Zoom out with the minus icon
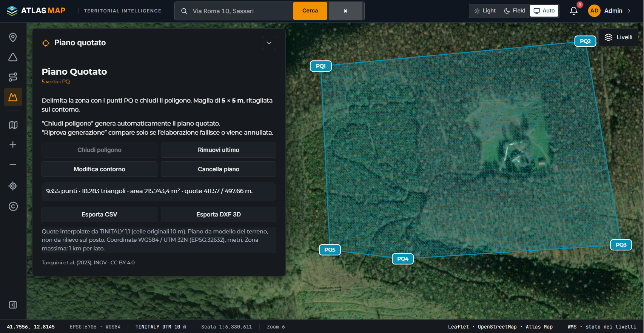This screenshot has width=644, height=333. [13, 165]
